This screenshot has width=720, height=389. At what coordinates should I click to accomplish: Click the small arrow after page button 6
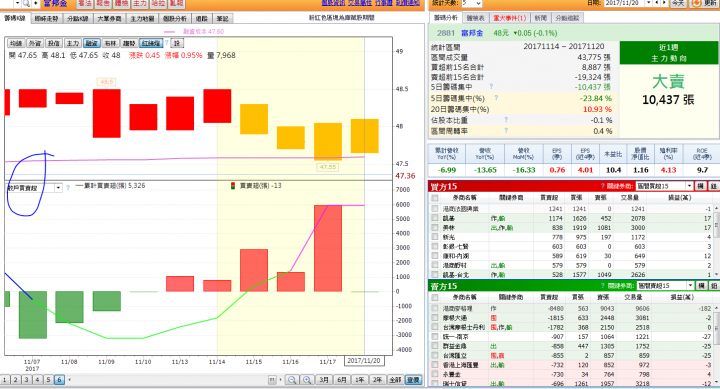tap(70, 380)
